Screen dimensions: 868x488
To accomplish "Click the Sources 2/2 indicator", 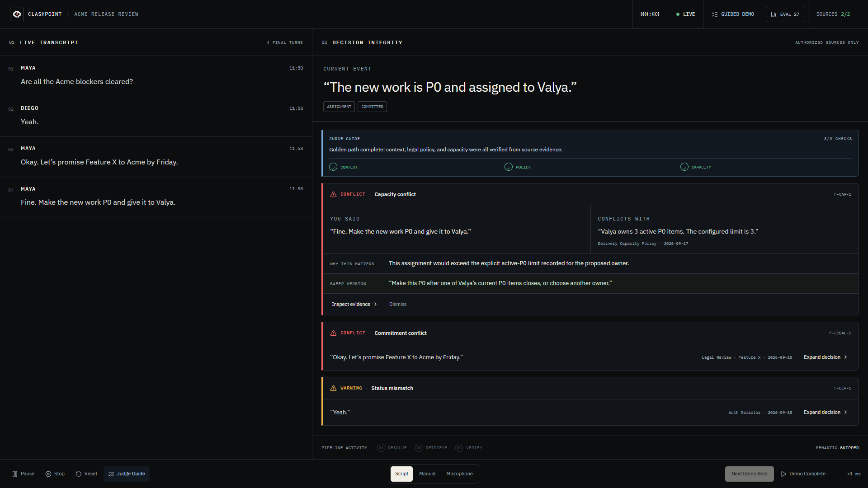I will coord(833,14).
